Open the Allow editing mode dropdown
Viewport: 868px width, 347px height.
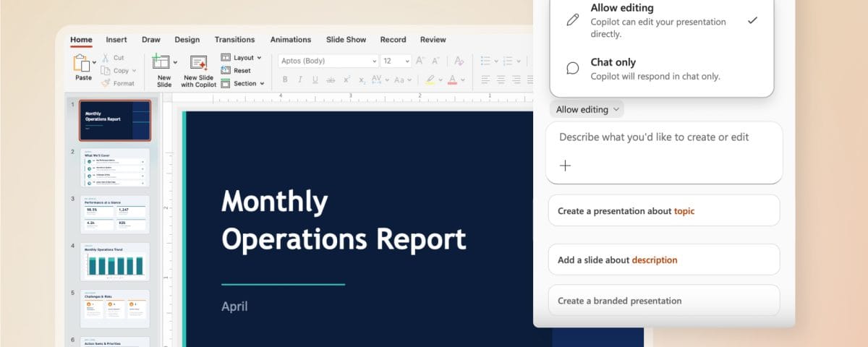click(587, 110)
